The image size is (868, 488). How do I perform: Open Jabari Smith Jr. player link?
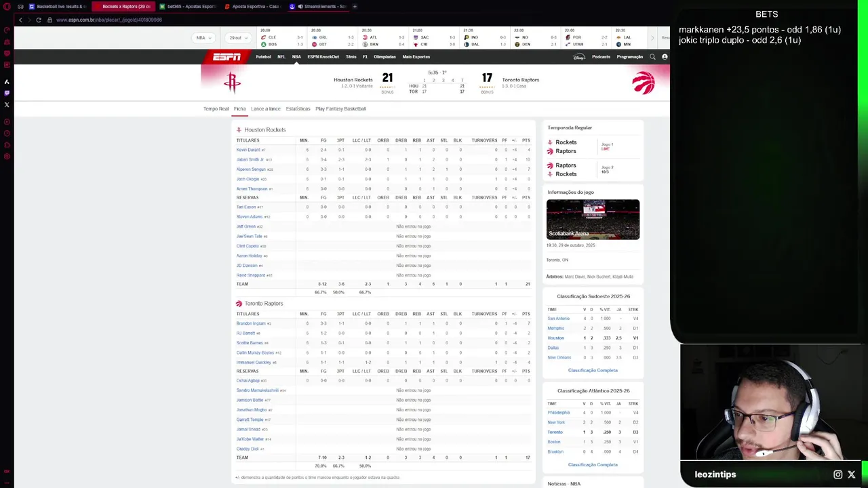tap(250, 160)
